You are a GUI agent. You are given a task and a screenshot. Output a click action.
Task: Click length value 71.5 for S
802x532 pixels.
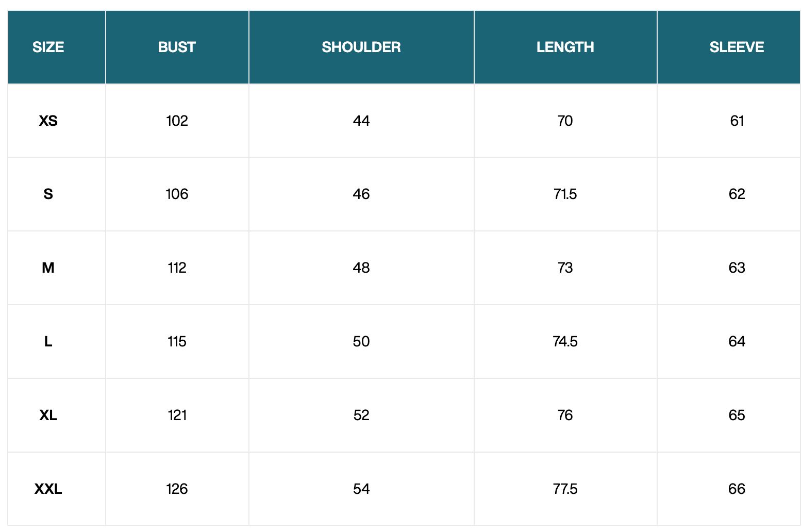[x=565, y=194]
